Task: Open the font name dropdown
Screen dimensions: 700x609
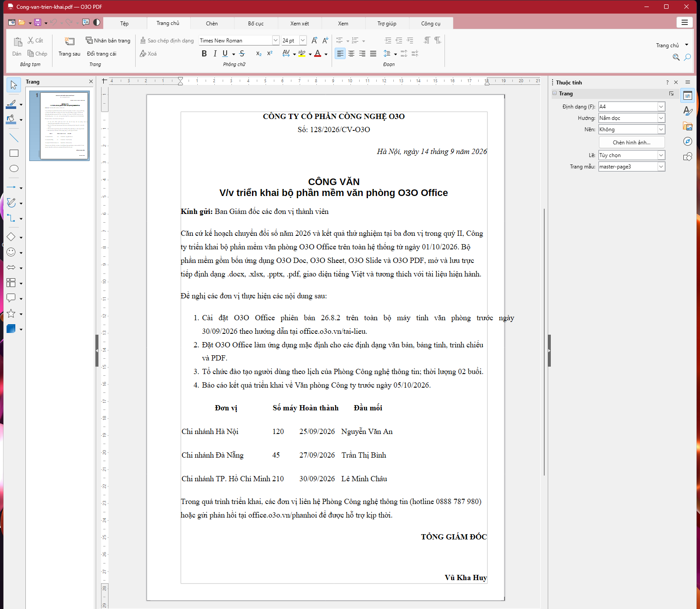Action: [x=276, y=40]
